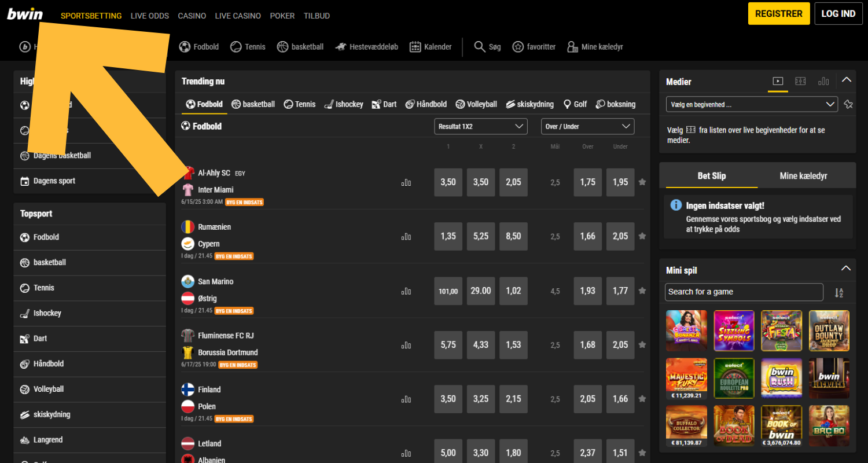Pick odds 101,00 for San Marino

(x=448, y=291)
